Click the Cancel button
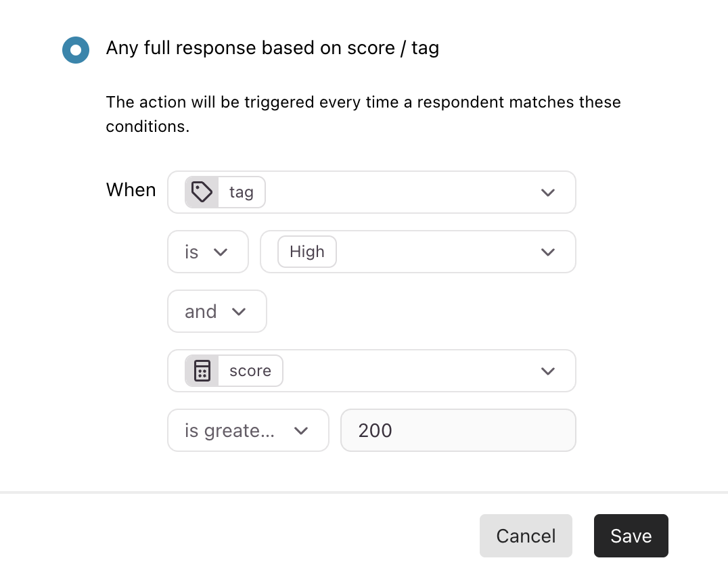The image size is (728, 575). [526, 536]
